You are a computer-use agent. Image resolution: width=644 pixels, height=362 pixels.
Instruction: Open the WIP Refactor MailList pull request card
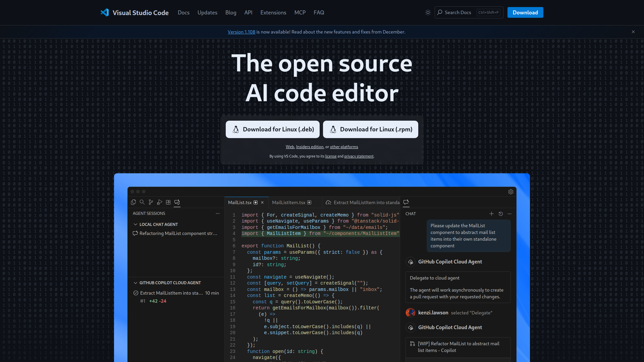(458, 347)
